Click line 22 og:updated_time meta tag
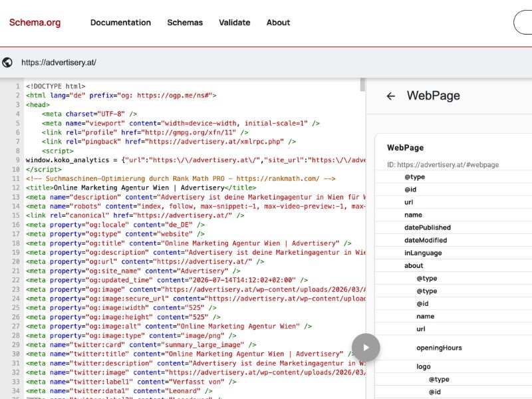 [x=167, y=280]
